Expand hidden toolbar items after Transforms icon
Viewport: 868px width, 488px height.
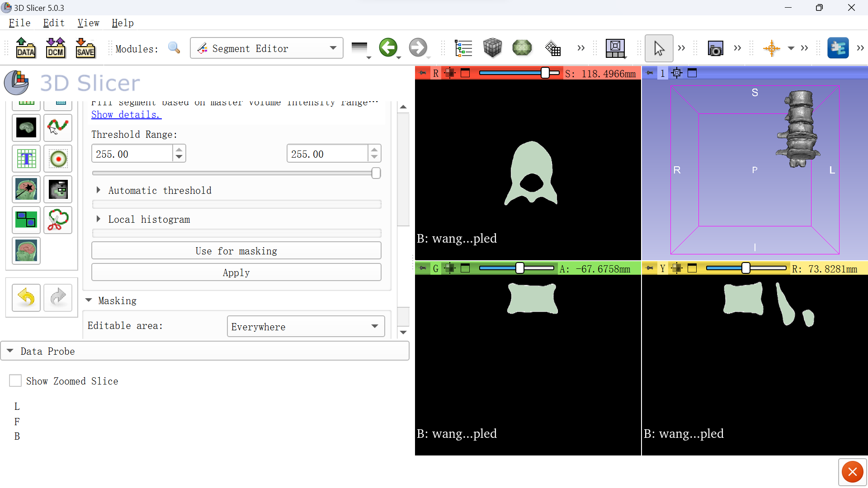(x=581, y=48)
